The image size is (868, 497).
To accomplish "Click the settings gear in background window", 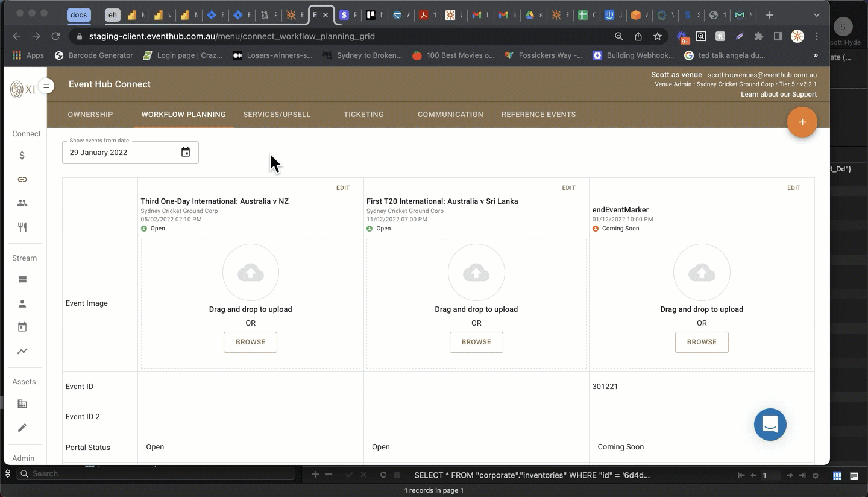I will click(x=816, y=476).
